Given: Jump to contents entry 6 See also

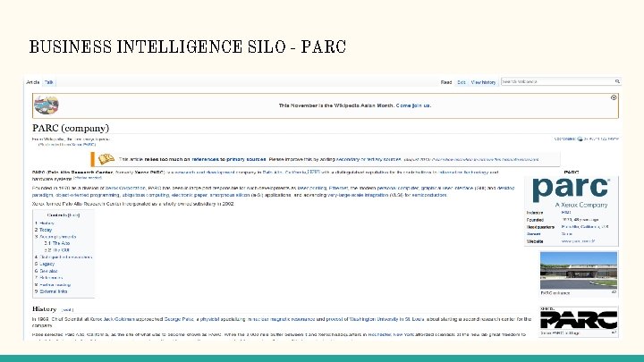Looking at the screenshot, I should [x=47, y=271].
